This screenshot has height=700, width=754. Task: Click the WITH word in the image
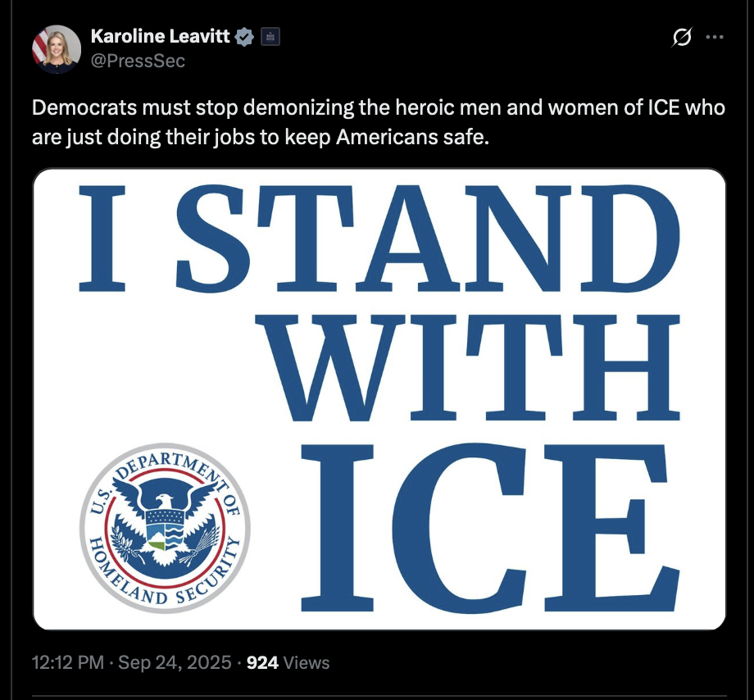point(472,368)
